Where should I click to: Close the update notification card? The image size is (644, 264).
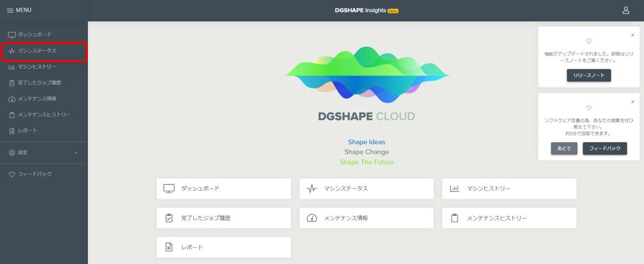tap(633, 35)
